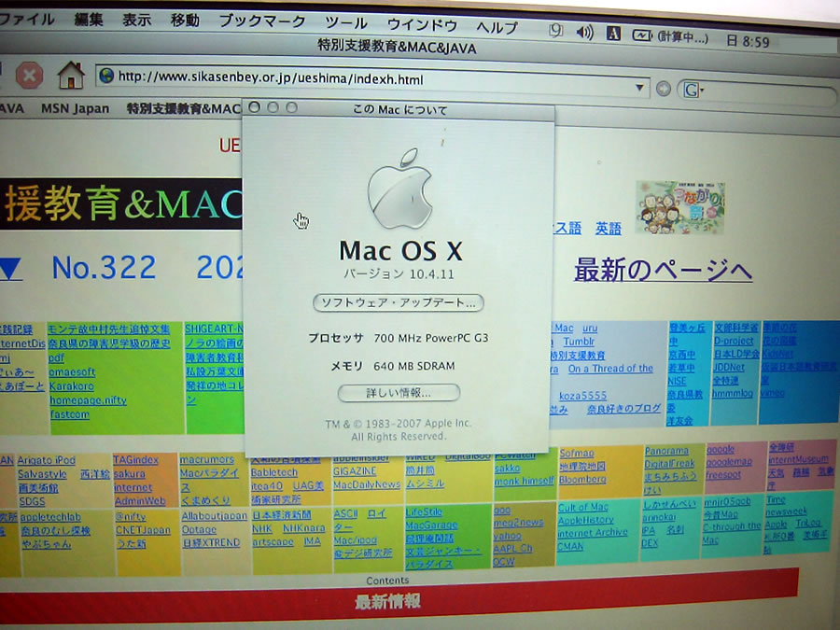
Task: Click the 詳しい情報 button
Action: (399, 393)
